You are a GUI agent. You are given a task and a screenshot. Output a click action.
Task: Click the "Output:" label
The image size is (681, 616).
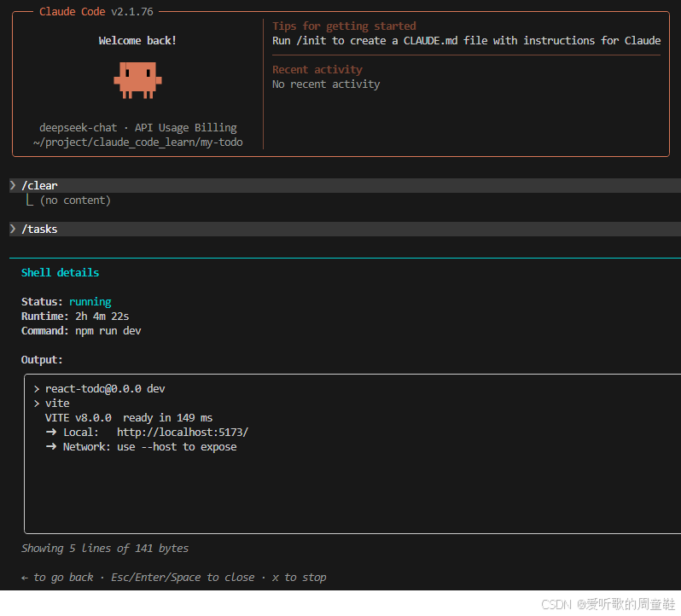click(x=42, y=360)
